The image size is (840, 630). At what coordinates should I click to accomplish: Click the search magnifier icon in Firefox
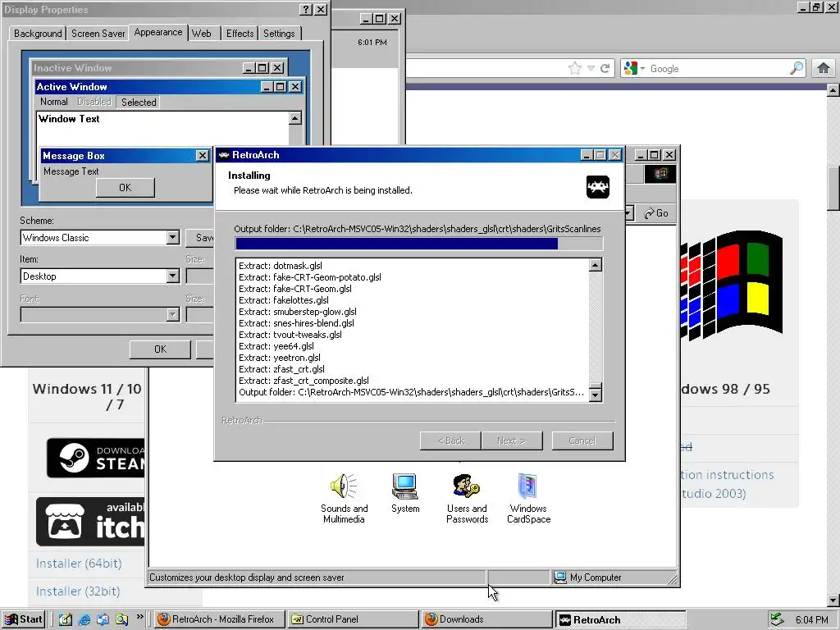[796, 68]
